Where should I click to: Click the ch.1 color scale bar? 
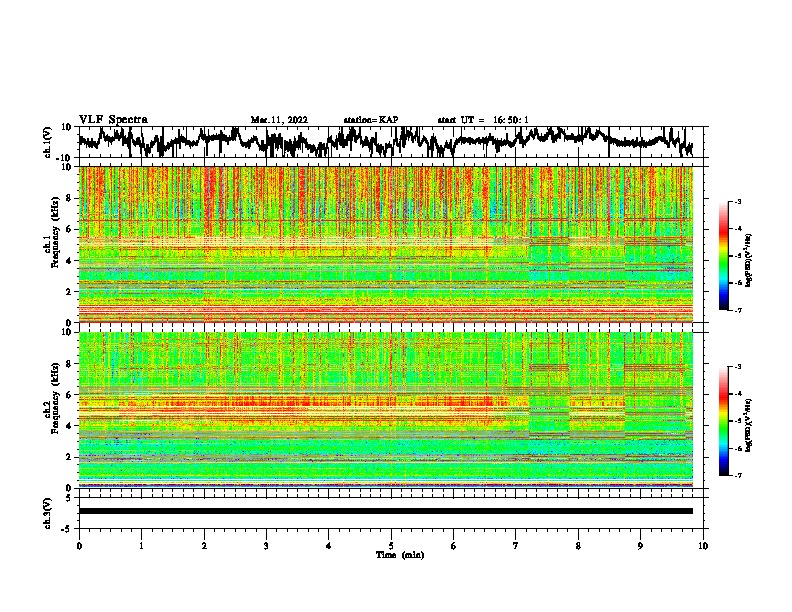tap(724, 256)
